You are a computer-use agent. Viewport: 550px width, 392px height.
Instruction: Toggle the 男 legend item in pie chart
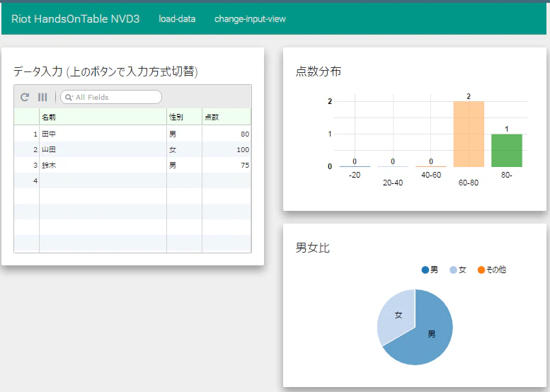coord(430,270)
